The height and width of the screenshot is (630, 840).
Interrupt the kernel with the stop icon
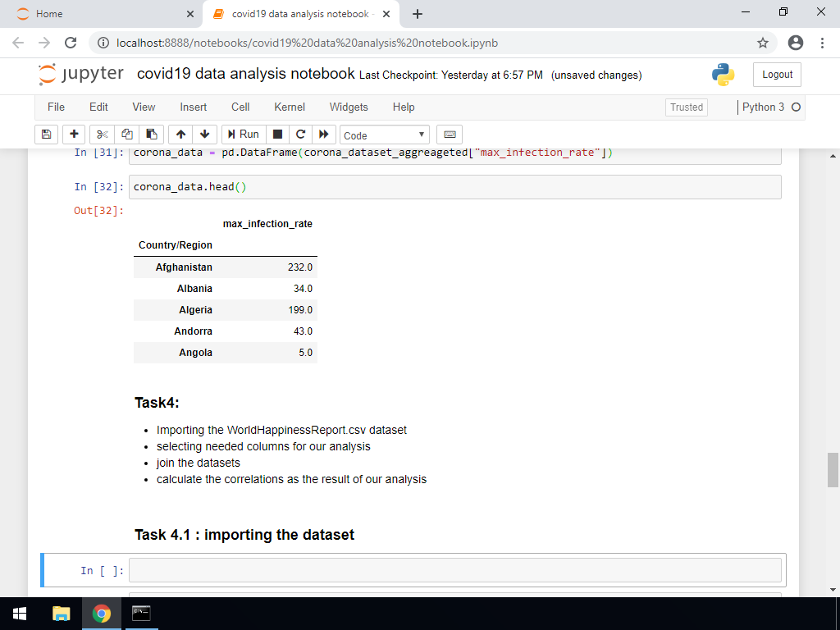(277, 135)
